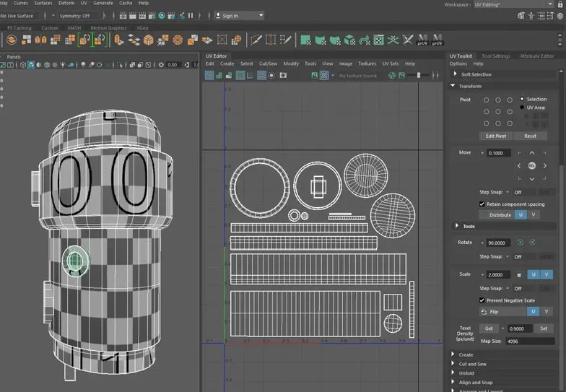566x392 pixels.
Task: Click the Flip button
Action: tap(502, 312)
